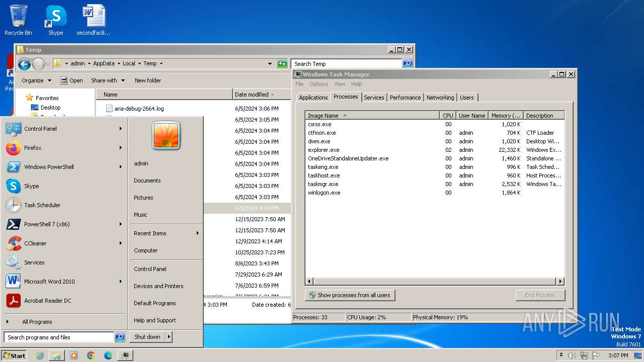
Task: Click the search icon in Start menu search box
Action: point(120,337)
